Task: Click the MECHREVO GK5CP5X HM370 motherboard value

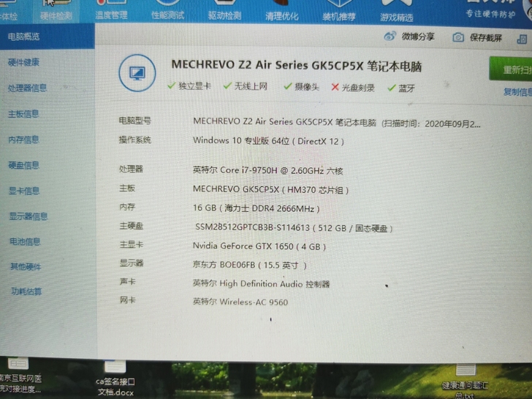Action: point(270,189)
